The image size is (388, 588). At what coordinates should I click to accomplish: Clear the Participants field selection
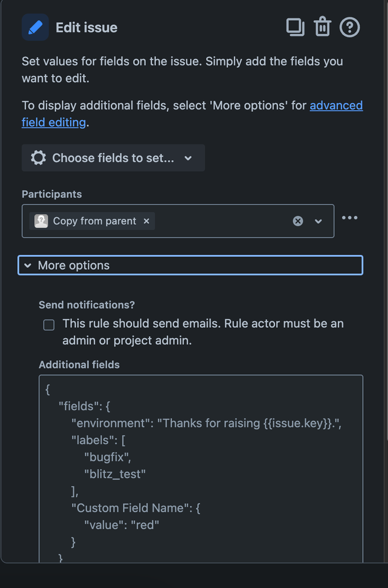[298, 221]
